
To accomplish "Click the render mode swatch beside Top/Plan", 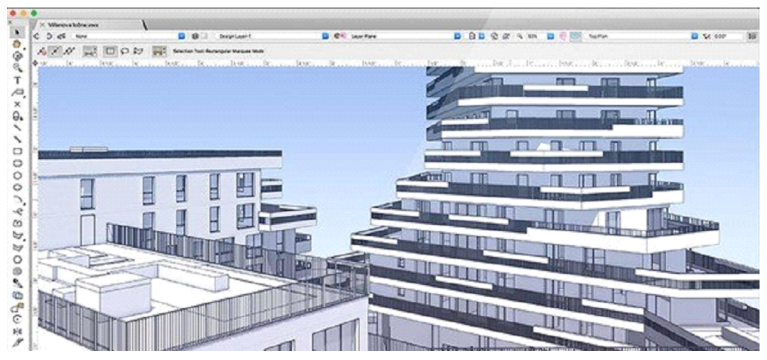I will coord(576,36).
